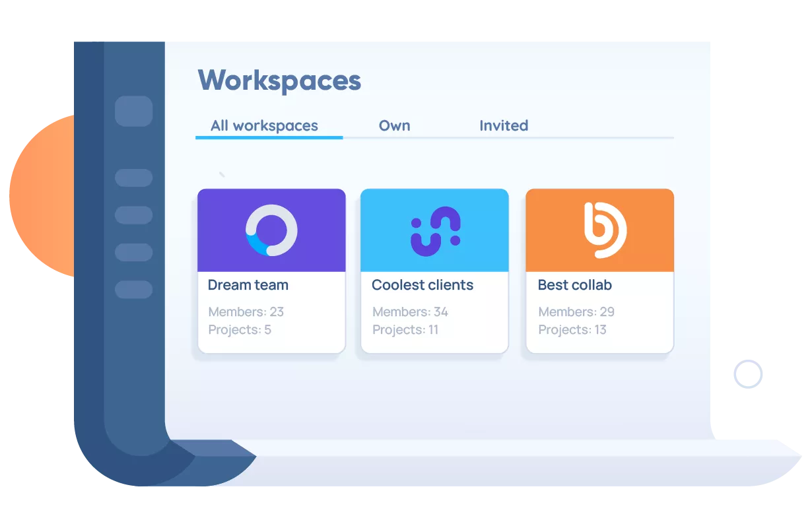Click the round circle button at lower right
Screen dimensions: 812x528
(748, 374)
